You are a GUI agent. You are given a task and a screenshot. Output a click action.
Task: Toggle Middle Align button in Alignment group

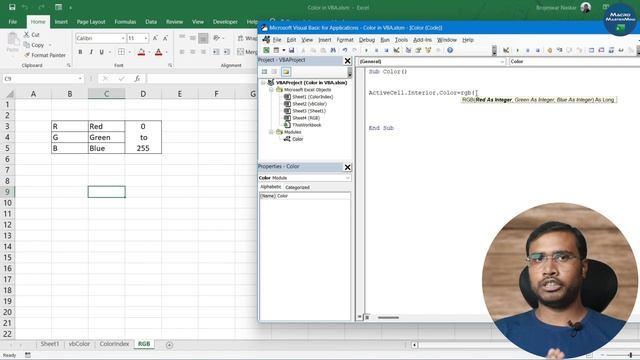tap(193, 38)
